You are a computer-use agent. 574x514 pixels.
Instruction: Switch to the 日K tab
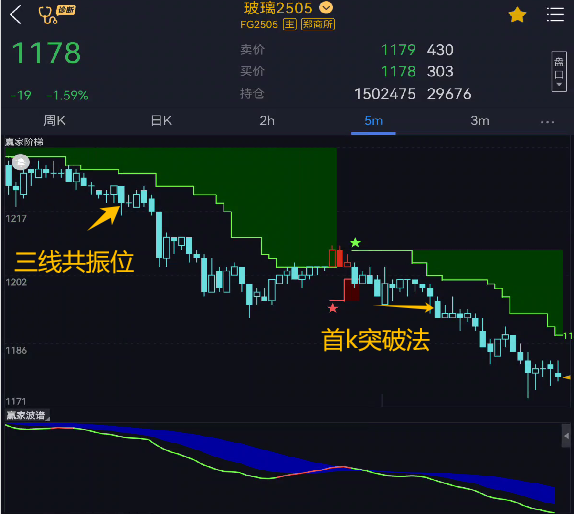161,120
